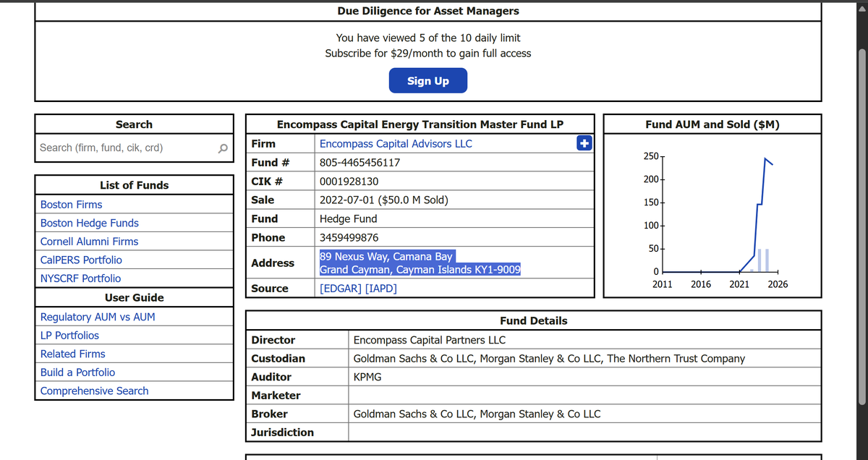The image size is (868, 460).
Task: Open Comprehensive Search guide
Action: click(x=94, y=391)
